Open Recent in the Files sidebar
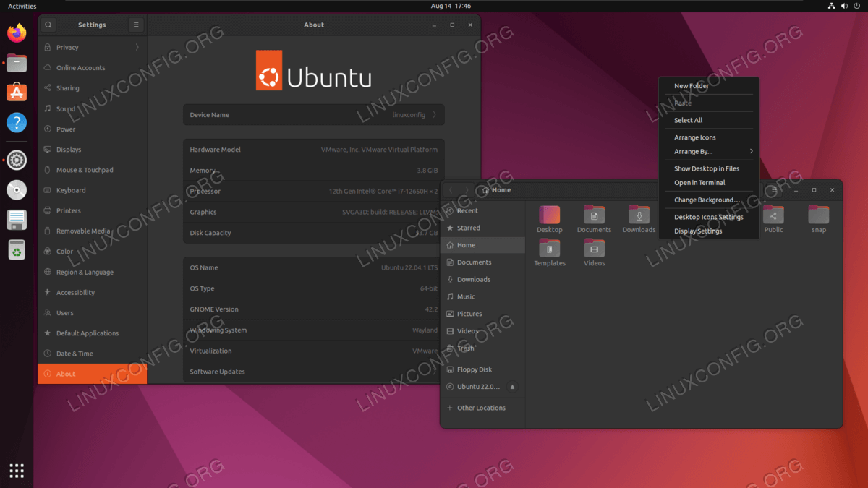The height and width of the screenshot is (488, 868). tap(482, 211)
